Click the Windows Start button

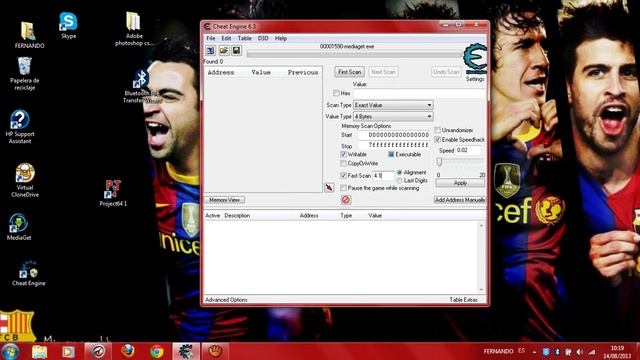click(x=10, y=351)
